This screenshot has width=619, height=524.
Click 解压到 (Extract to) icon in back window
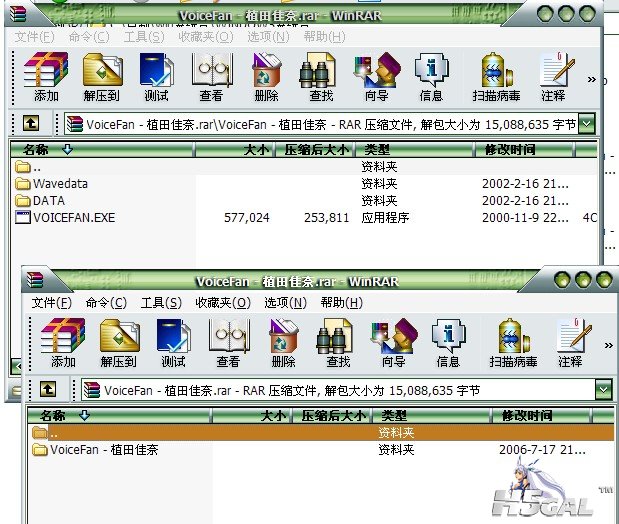click(103, 70)
